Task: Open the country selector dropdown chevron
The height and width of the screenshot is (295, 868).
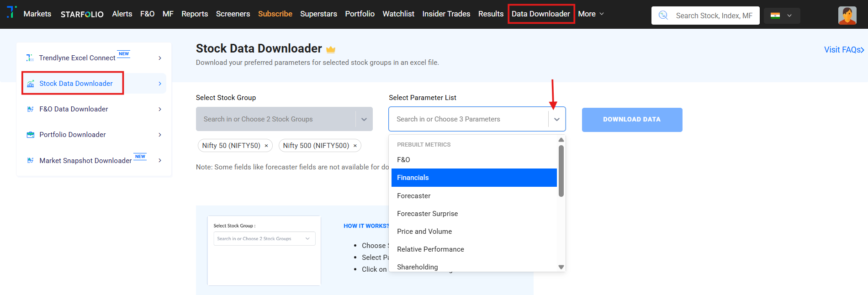Action: click(789, 16)
